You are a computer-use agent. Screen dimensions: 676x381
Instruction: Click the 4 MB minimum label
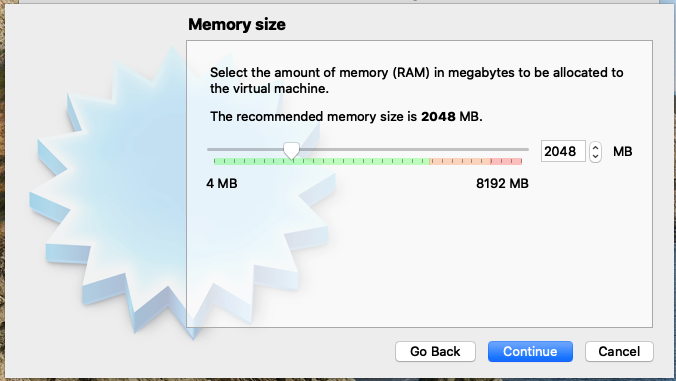[222, 184]
